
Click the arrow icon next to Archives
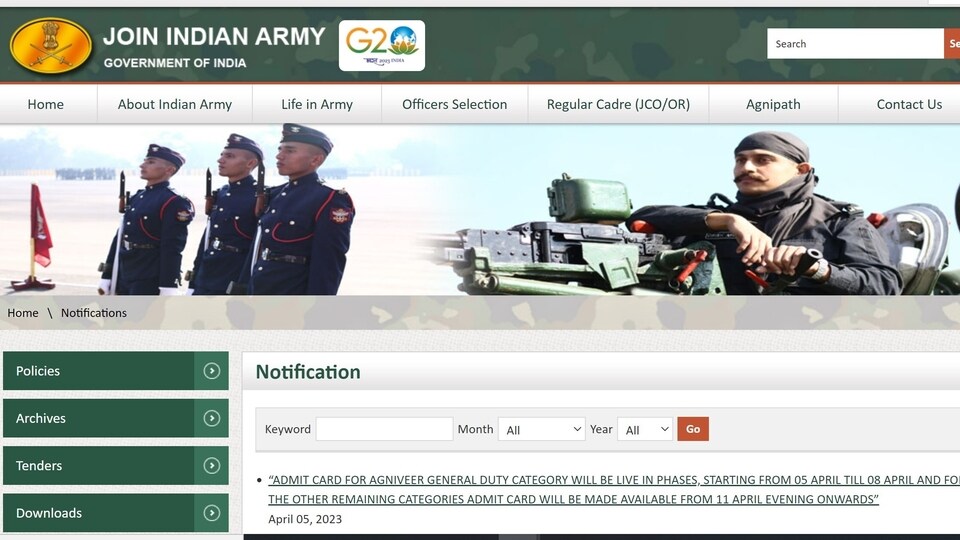click(x=211, y=418)
